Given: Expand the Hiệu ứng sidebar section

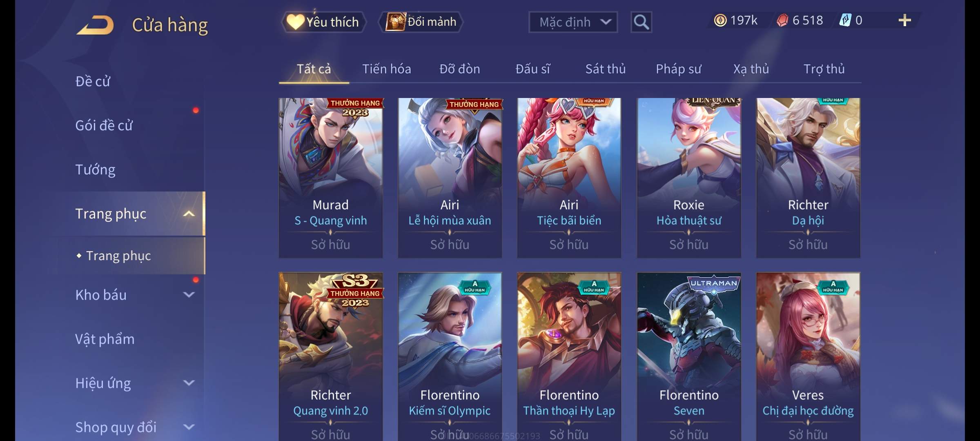Looking at the screenshot, I should (x=189, y=383).
